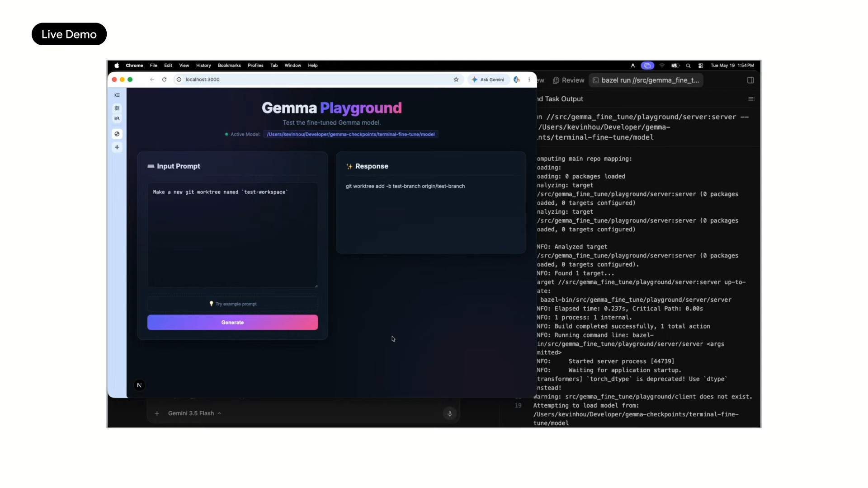Open the Apple menu
The image size is (868, 488).
pos(117,66)
